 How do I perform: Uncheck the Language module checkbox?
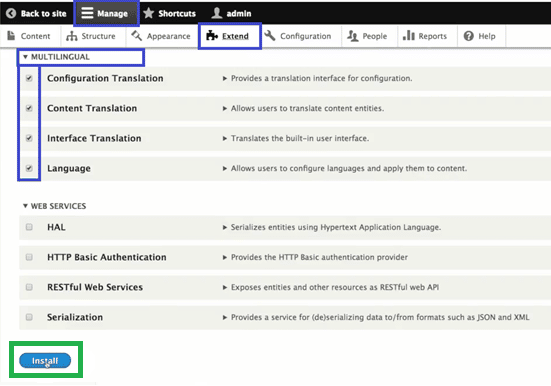coord(29,168)
